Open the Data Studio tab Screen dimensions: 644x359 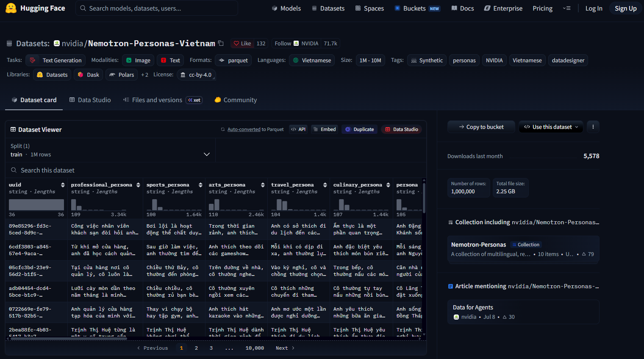point(90,100)
